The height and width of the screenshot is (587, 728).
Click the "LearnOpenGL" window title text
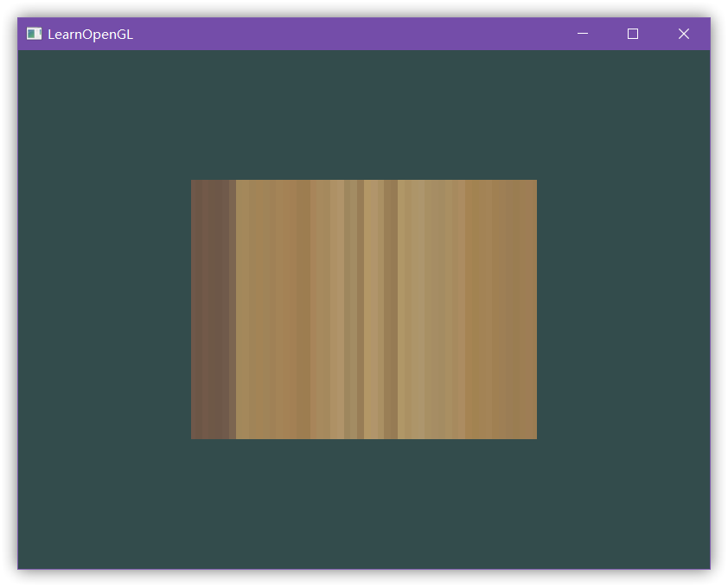(90, 34)
